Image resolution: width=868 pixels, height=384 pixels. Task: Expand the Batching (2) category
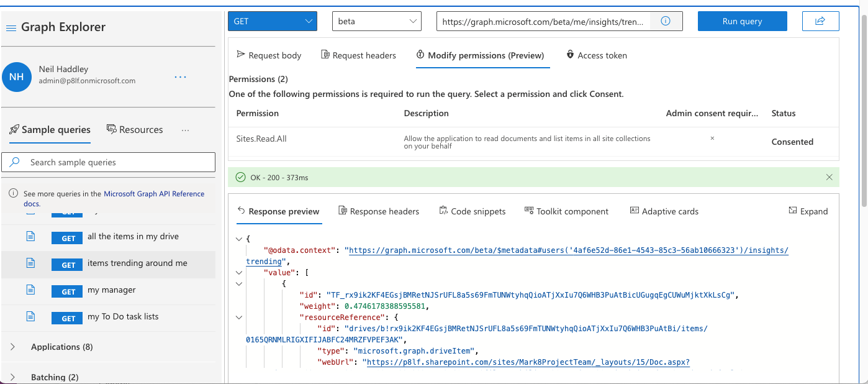14,377
